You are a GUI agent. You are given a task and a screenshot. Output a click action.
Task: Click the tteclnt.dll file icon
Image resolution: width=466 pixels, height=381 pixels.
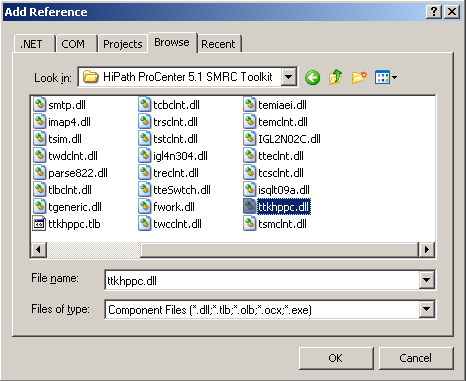coord(249,155)
